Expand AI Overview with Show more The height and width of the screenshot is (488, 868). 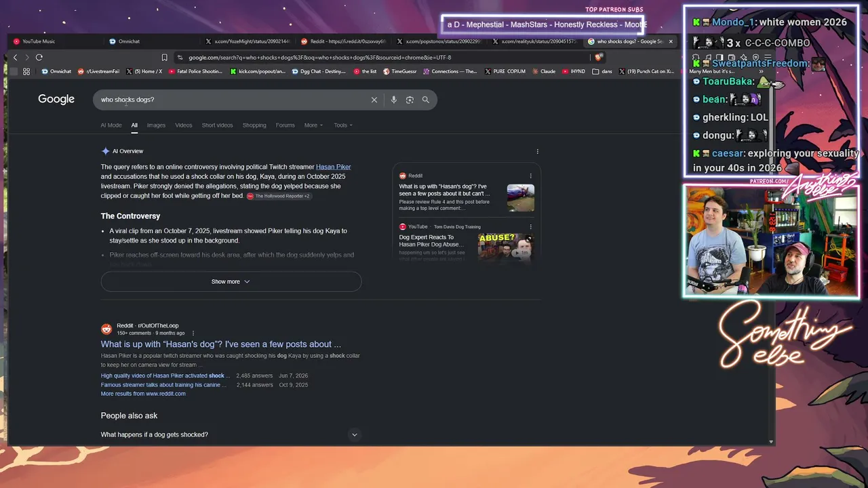coord(231,281)
